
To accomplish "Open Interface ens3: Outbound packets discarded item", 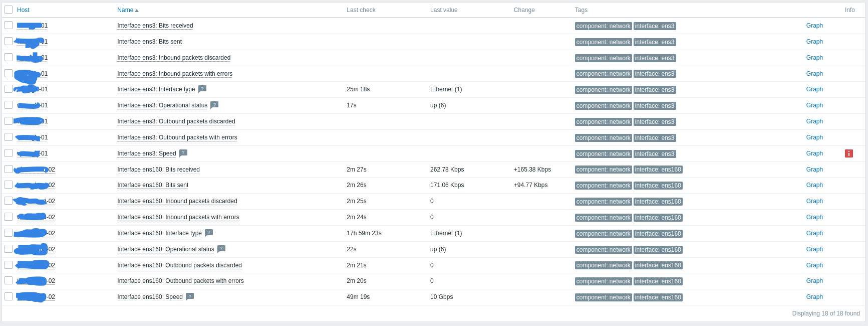I will tap(176, 121).
